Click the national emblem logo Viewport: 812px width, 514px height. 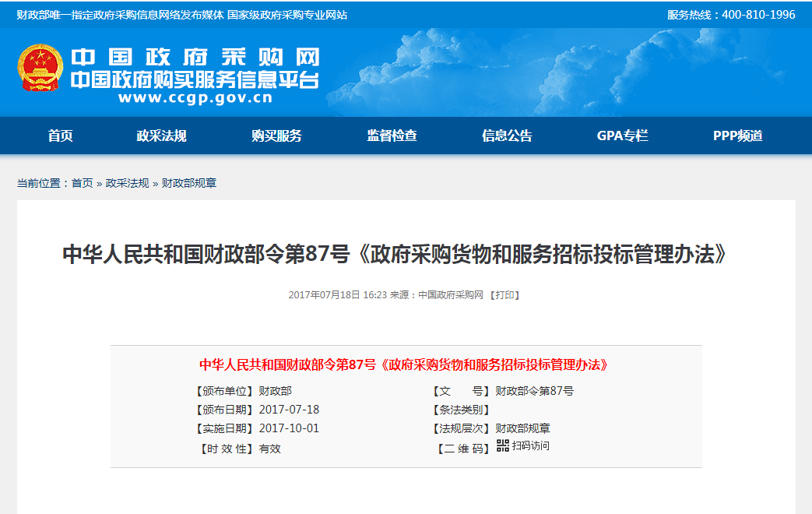[x=40, y=68]
